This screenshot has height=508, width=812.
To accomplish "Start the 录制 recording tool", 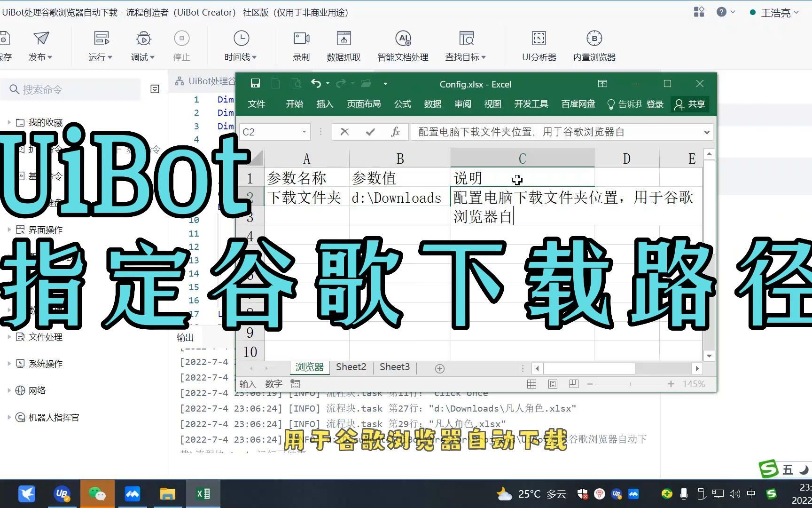I will (301, 39).
